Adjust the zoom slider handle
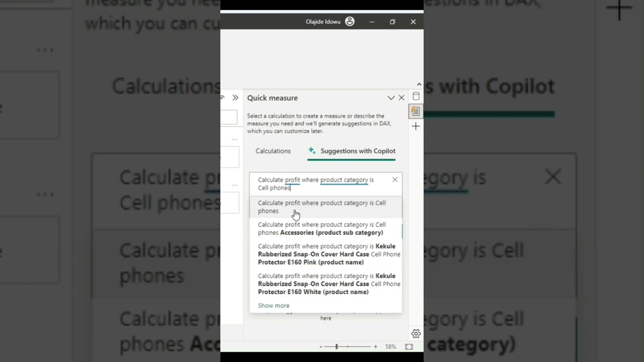 (337, 347)
